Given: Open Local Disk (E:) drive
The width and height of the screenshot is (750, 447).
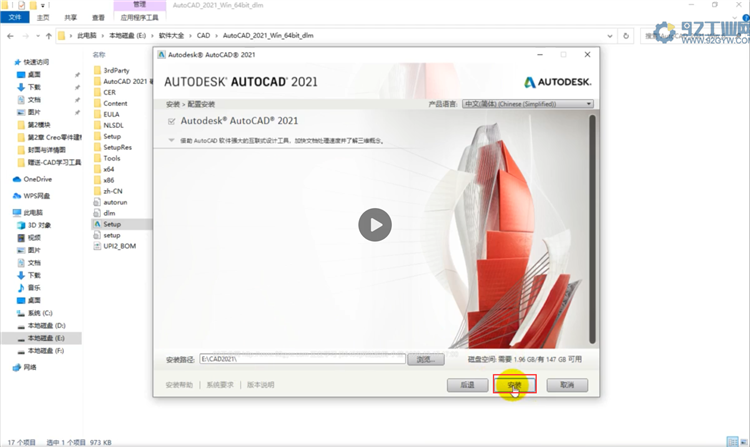Looking at the screenshot, I should [46, 338].
